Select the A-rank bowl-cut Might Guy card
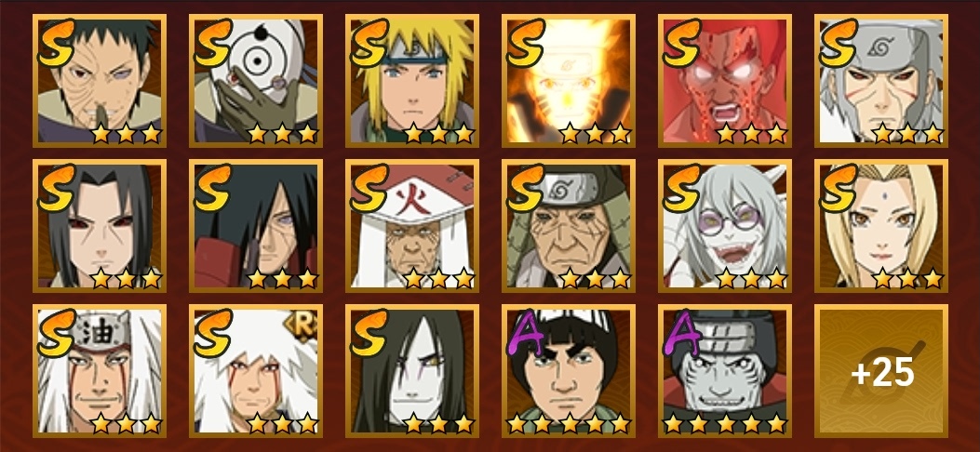The width and height of the screenshot is (980, 452). tap(568, 371)
